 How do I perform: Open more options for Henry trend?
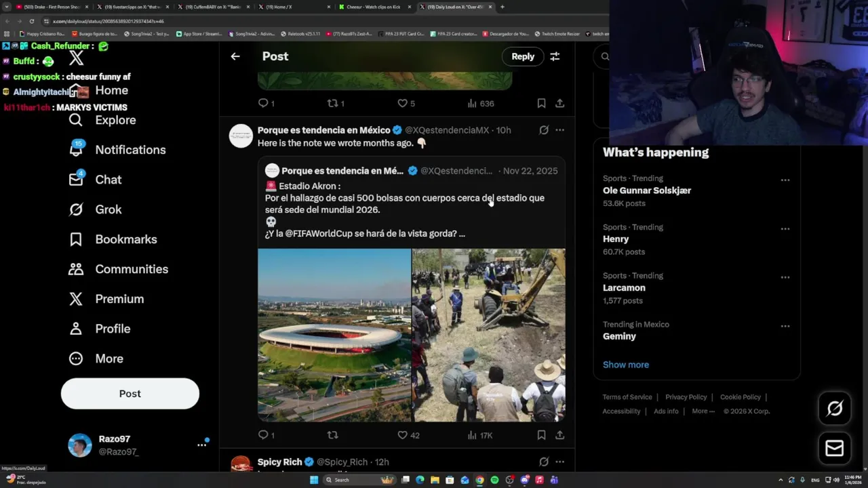coord(785,229)
